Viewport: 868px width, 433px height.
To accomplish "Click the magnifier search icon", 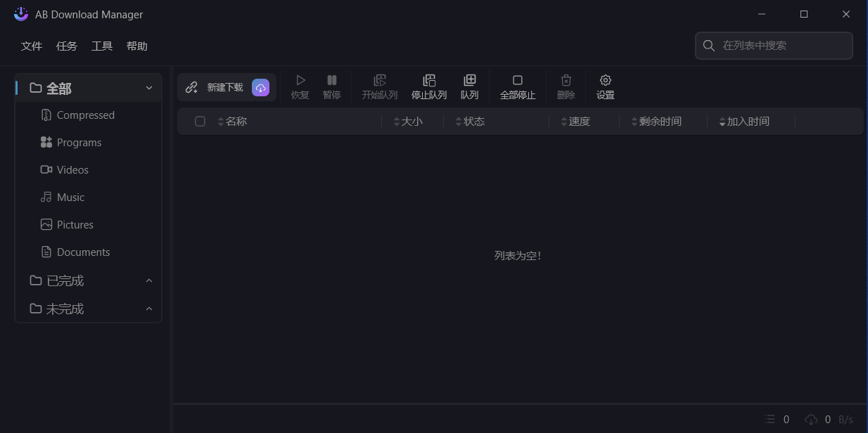I will [709, 46].
